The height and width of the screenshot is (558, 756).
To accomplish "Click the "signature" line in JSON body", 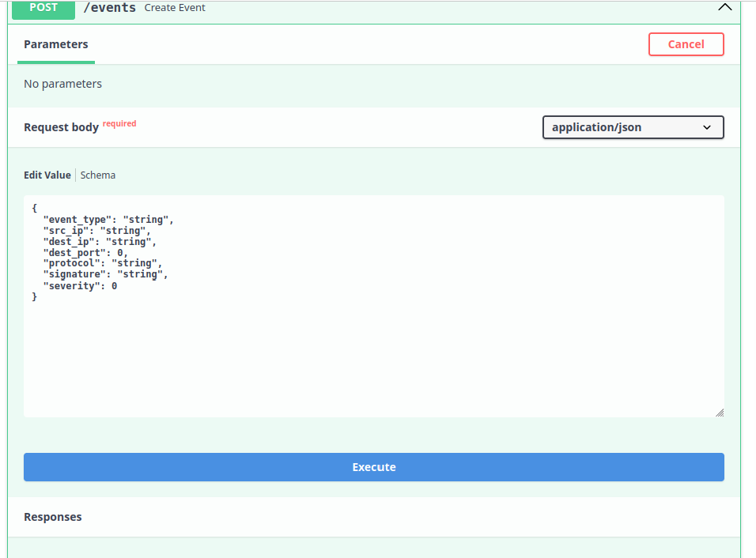I will (x=106, y=275).
